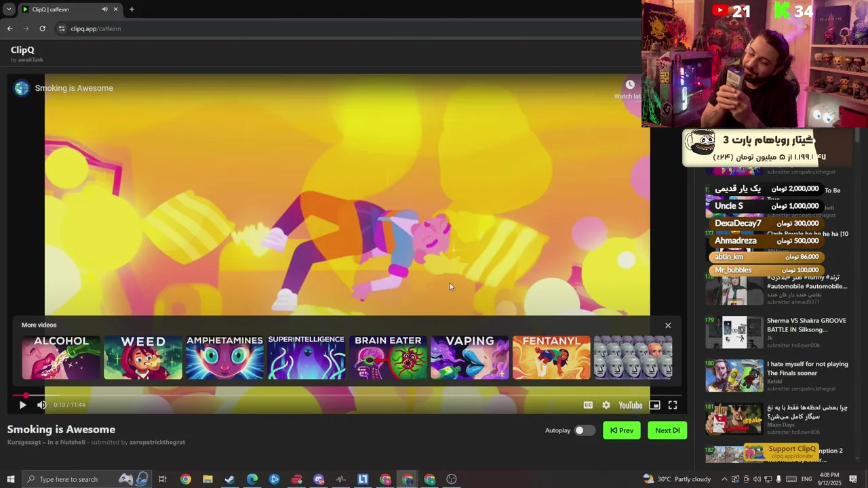Screen dimensions: 868x488
Task: Click the Support ClipQ donate banner
Action: coord(781,452)
